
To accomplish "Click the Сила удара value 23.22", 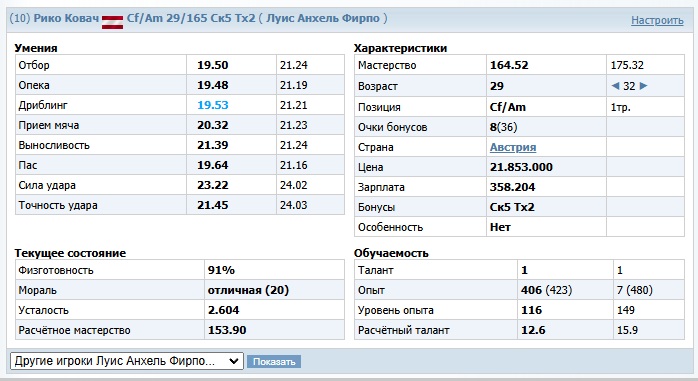I will click(x=212, y=185).
